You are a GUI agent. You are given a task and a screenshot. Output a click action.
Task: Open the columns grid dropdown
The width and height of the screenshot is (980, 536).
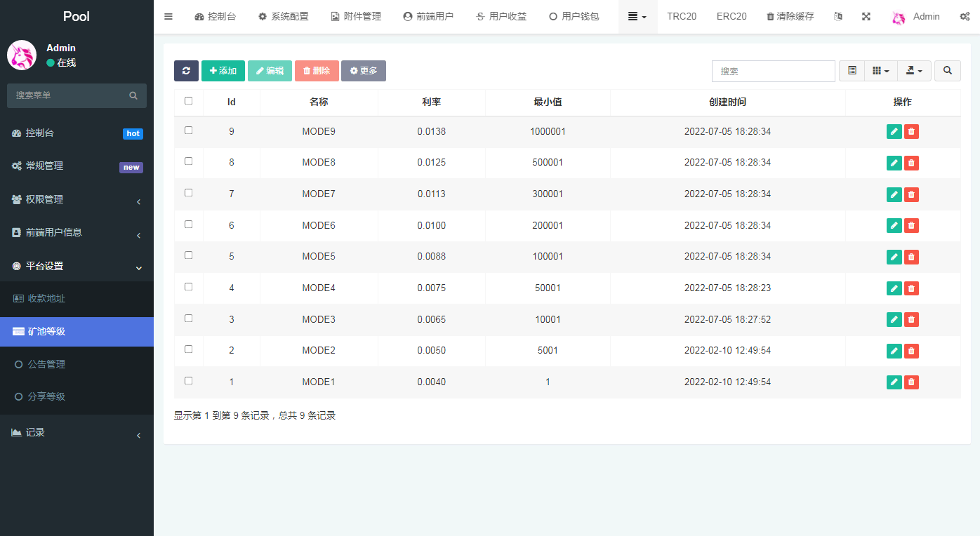tap(880, 71)
